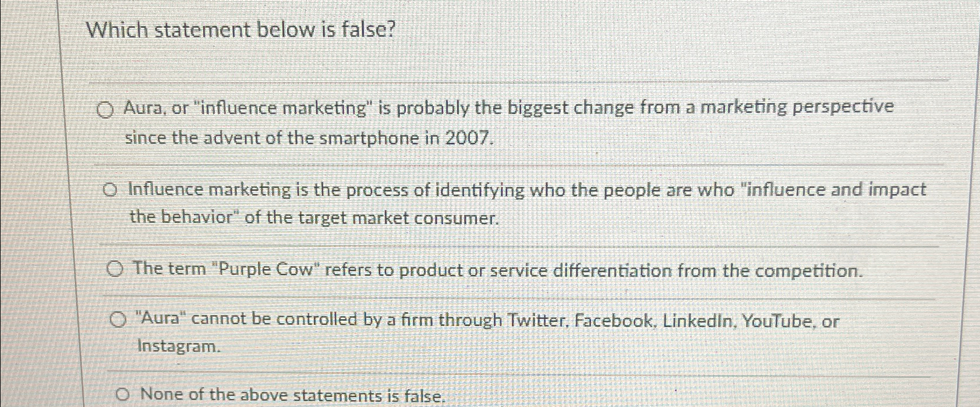This screenshot has width=980, height=407.
Task: Activate the fourth option's selection circle
Action: pos(119,320)
